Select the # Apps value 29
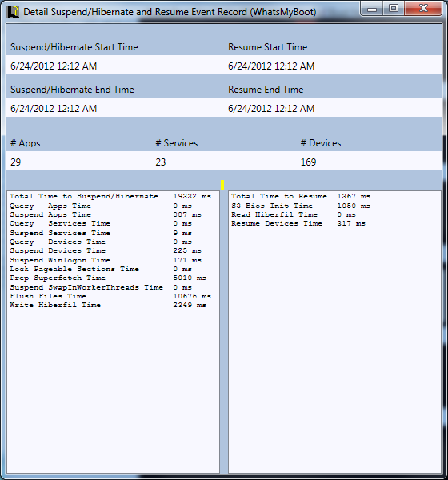Screen dimensions: 448x480 (x=16, y=162)
